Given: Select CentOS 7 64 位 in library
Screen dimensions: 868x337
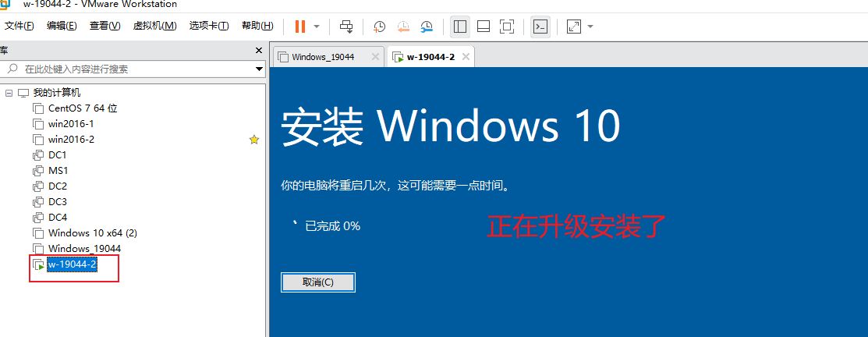Looking at the screenshot, I should [x=82, y=108].
